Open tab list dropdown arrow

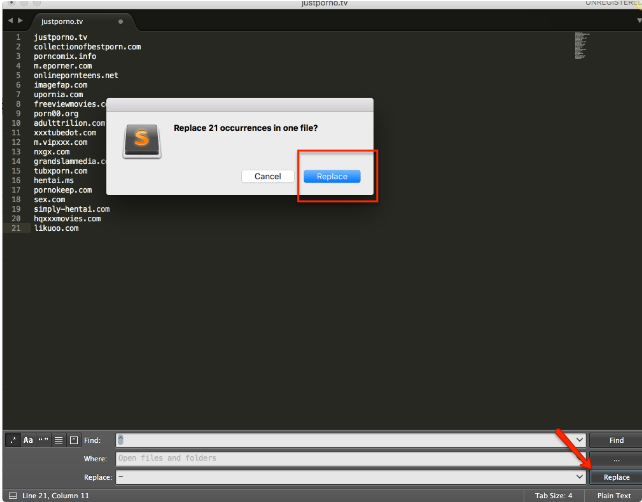pyautogui.click(x=639, y=20)
